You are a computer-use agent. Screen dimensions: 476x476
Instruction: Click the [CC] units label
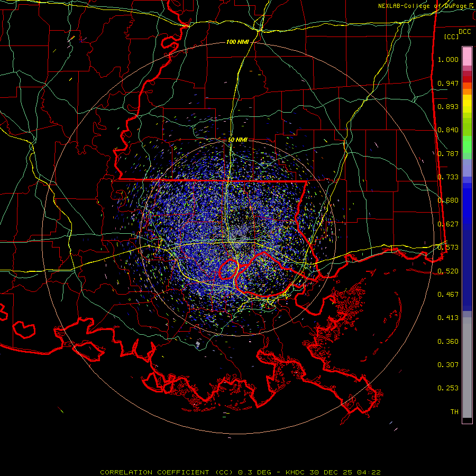click(452, 36)
